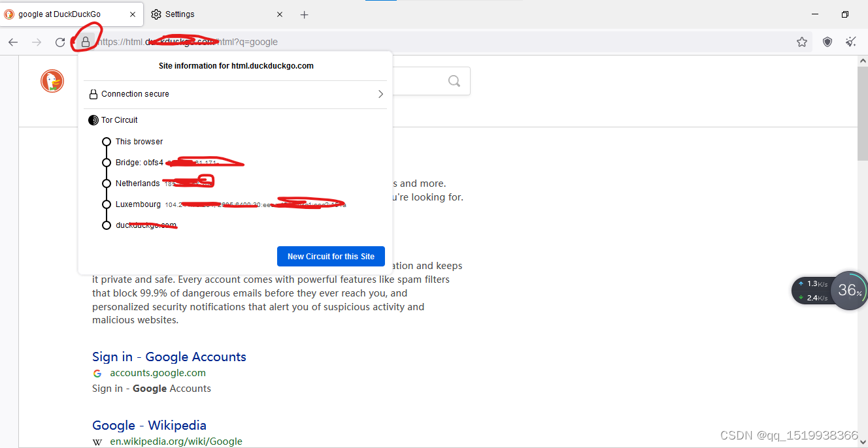The width and height of the screenshot is (868, 448).
Task: Click the page vertical scrollbar thumb
Action: click(862, 112)
